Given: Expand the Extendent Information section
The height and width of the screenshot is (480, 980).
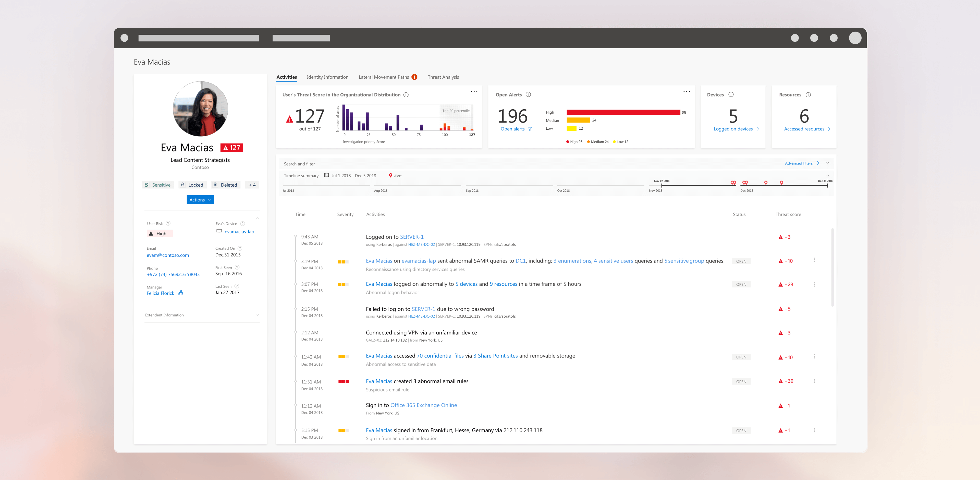Looking at the screenshot, I should pyautogui.click(x=258, y=315).
